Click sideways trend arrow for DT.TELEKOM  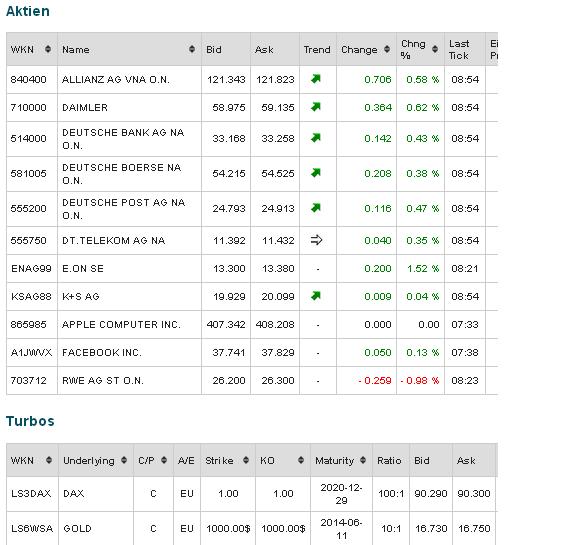point(316,240)
